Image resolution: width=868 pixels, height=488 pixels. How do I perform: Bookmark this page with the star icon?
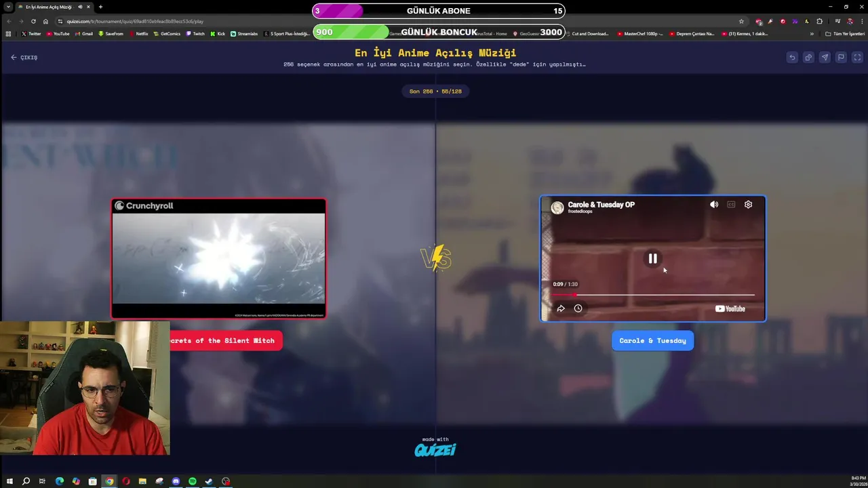(741, 21)
